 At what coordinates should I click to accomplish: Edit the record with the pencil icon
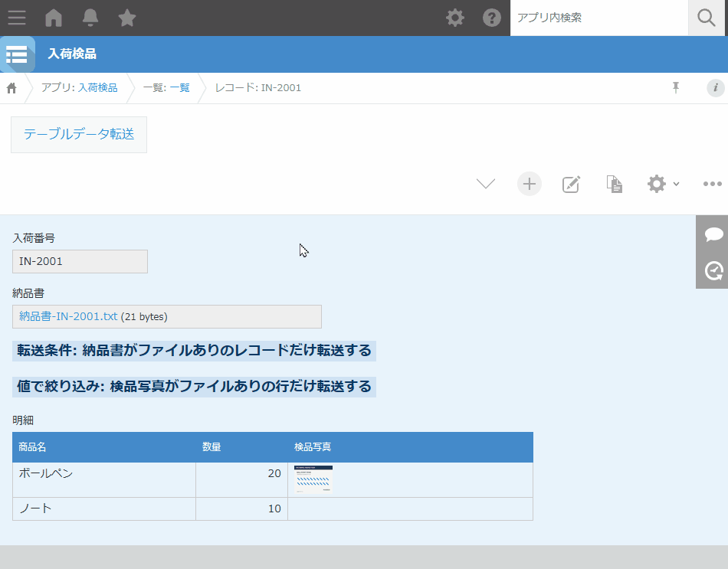click(x=571, y=185)
